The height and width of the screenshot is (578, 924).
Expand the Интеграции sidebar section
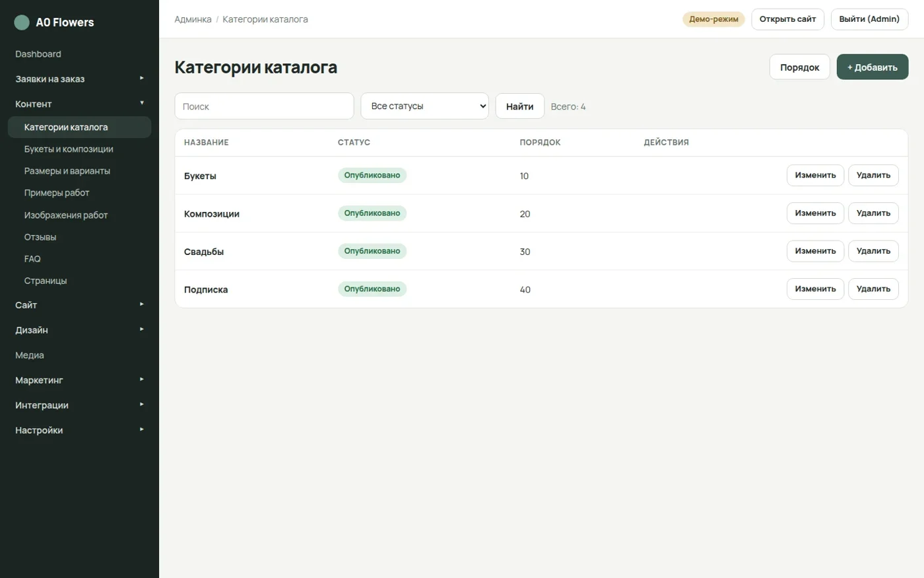click(79, 406)
